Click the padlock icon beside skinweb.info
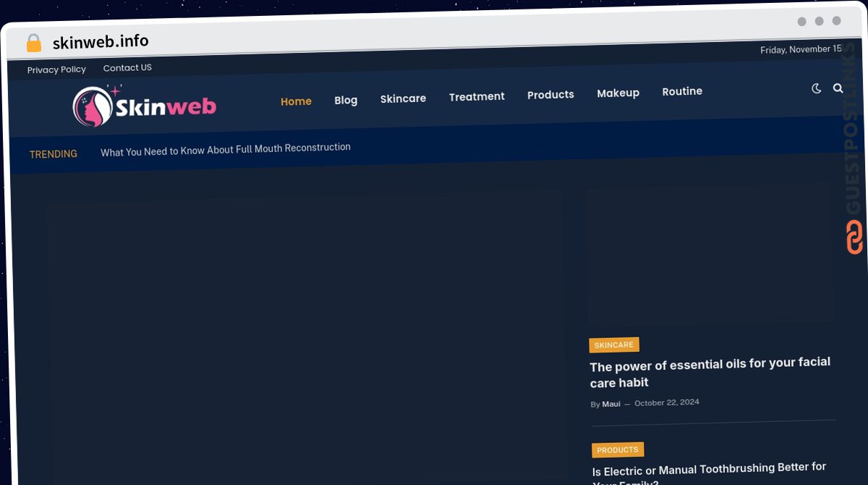The image size is (868, 485). [x=34, y=43]
